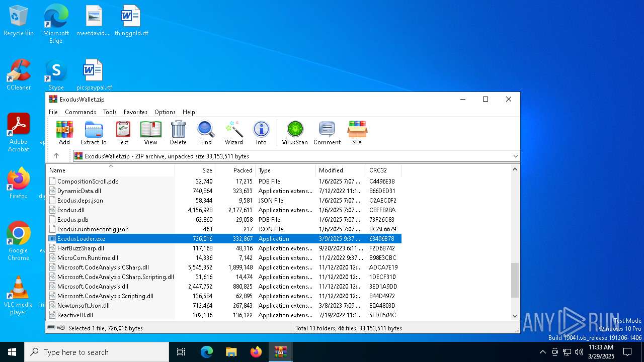Open the Help menu

[189, 112]
